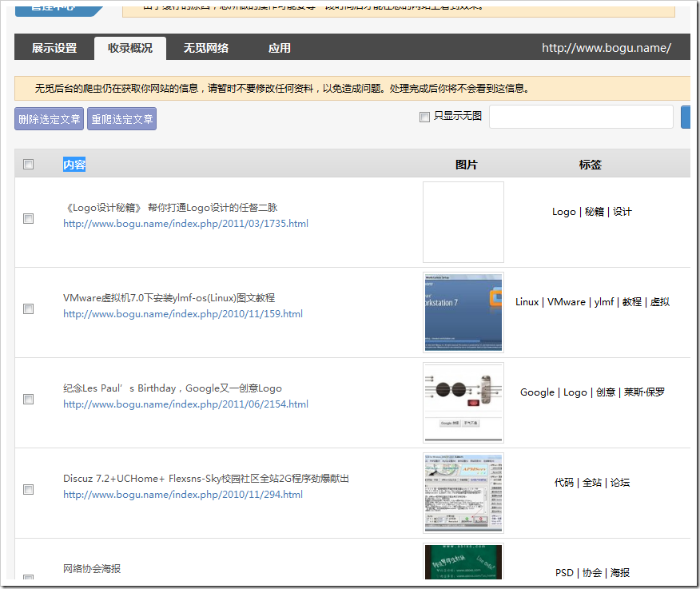Click the Google guitar logo thumbnail

463,402
